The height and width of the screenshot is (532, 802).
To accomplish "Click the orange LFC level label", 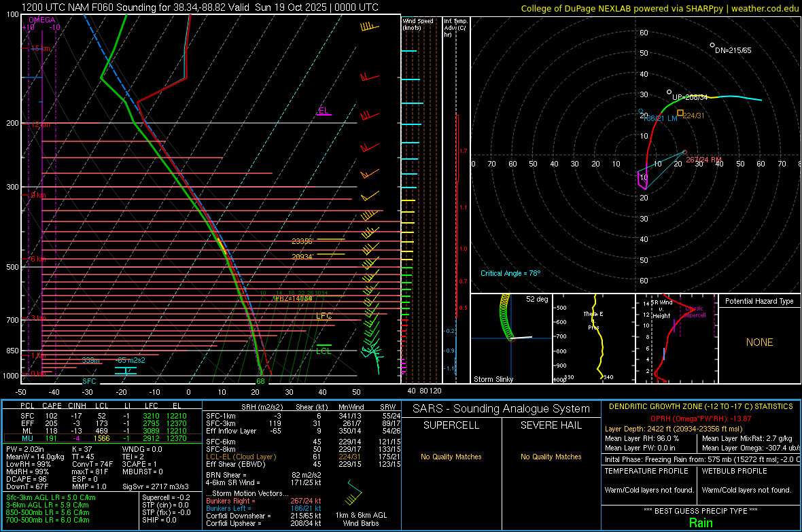I will (x=324, y=316).
